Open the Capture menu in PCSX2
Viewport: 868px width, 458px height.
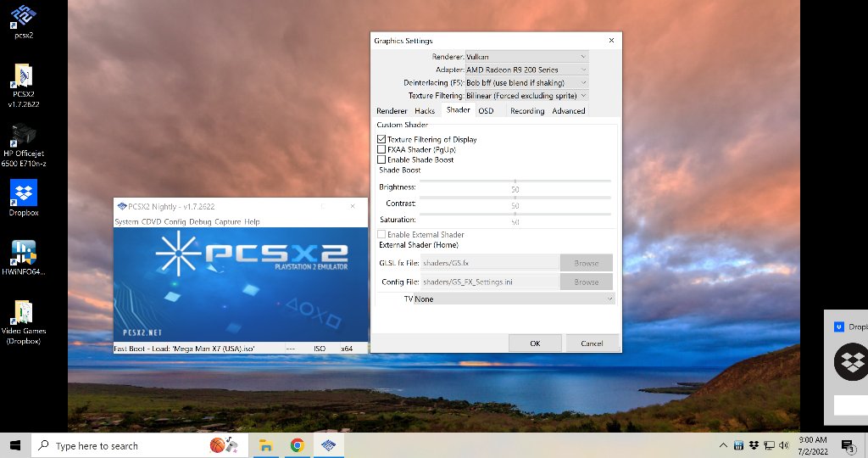227,221
